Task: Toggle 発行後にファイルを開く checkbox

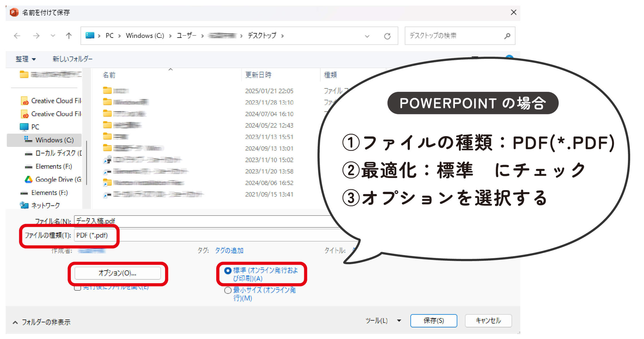Action: point(77,288)
